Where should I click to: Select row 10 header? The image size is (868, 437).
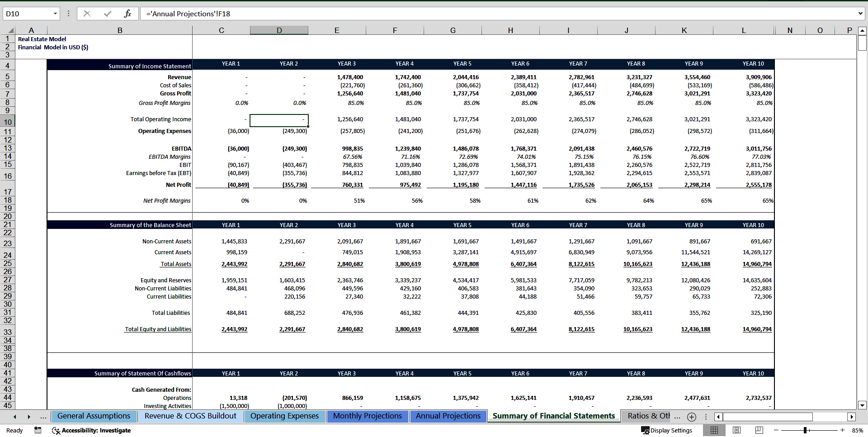tap(8, 122)
